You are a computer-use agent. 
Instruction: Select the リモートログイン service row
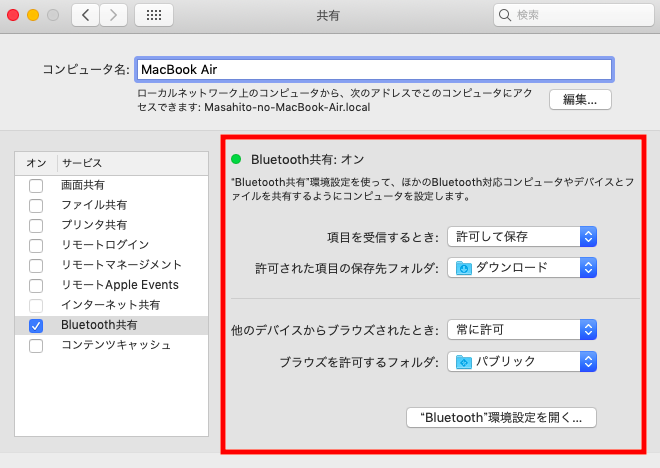[112, 245]
